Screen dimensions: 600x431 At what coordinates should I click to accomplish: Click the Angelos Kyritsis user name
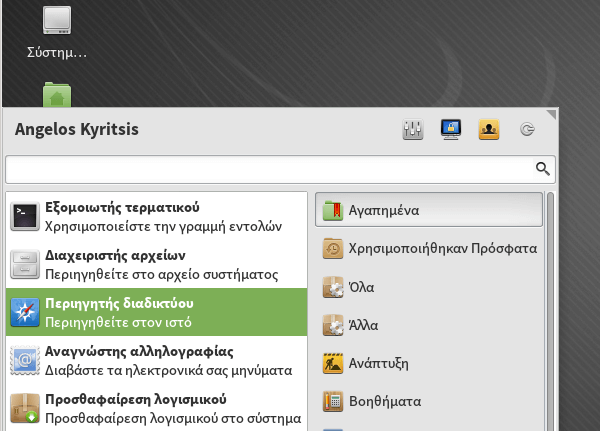[x=77, y=129]
